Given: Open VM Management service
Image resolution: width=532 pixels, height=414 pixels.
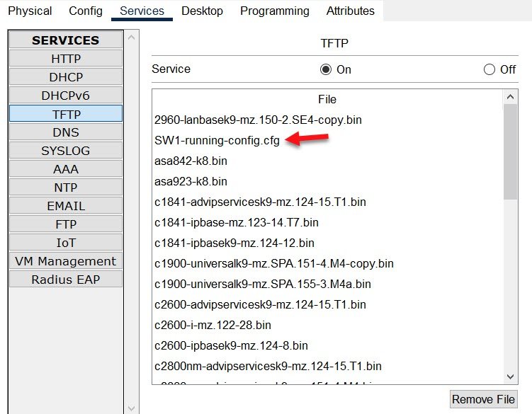Looking at the screenshot, I should coord(66,261).
